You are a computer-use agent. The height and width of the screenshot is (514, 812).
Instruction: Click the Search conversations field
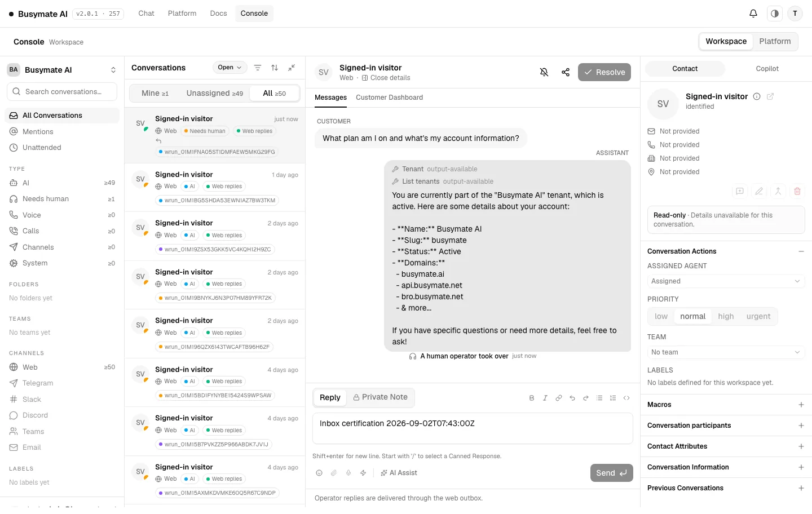coord(62,91)
